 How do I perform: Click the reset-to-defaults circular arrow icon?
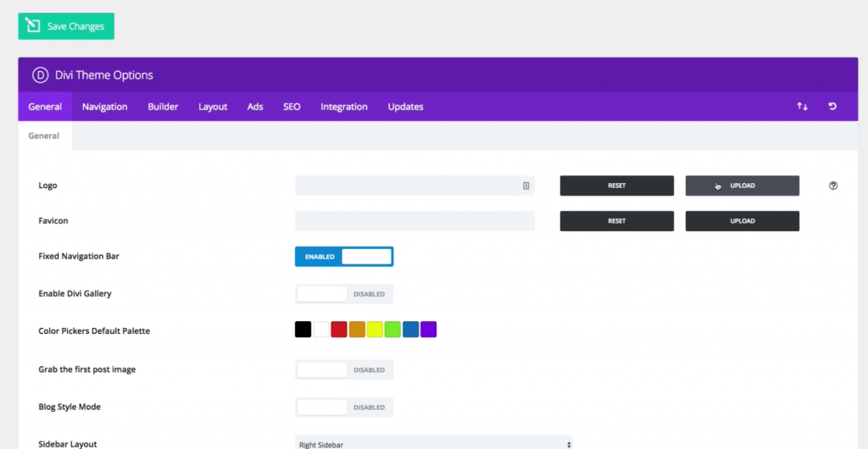tap(832, 106)
